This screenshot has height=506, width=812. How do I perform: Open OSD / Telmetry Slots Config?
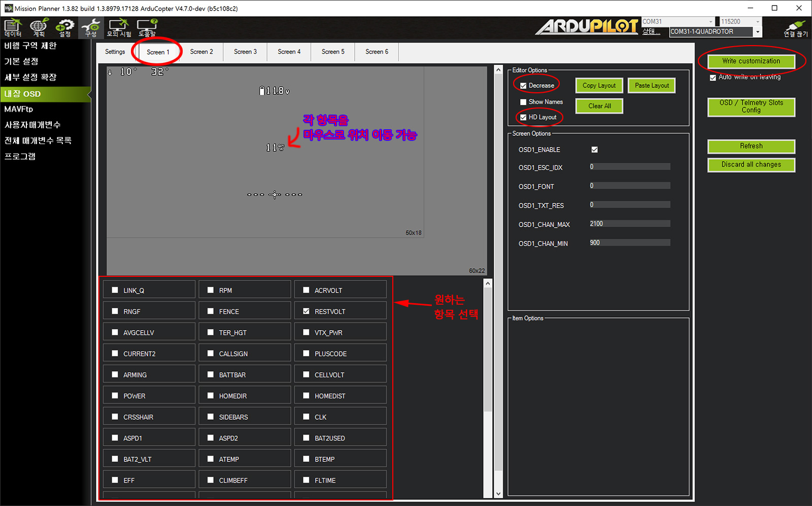point(751,107)
